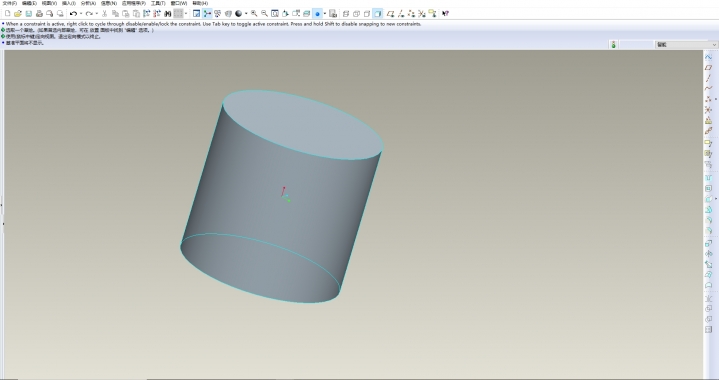Open the Help (帮助) menu

pyautogui.click(x=200, y=3)
